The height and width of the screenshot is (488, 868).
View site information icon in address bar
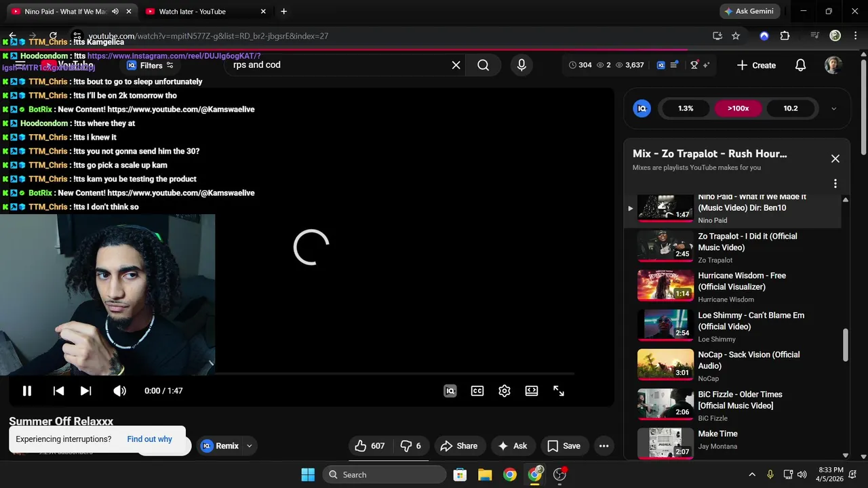tap(77, 36)
